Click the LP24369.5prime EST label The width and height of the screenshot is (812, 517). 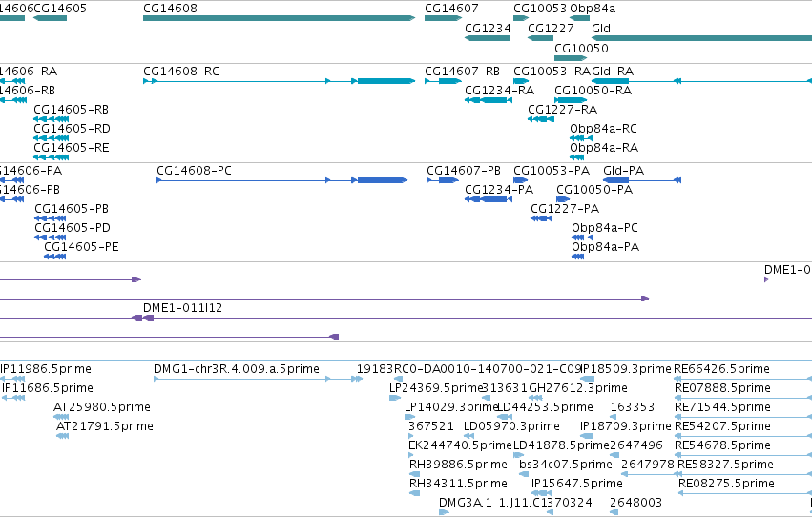click(436, 388)
